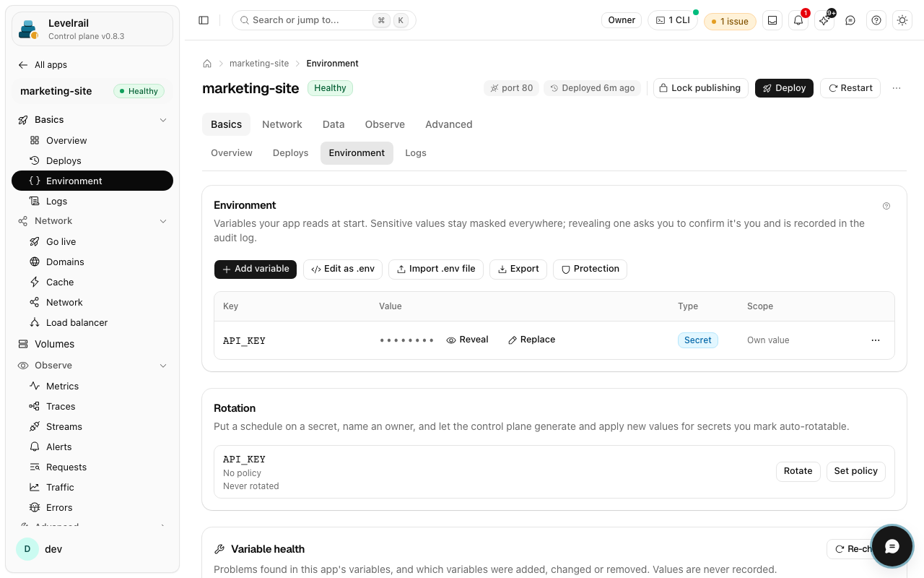Switch theme with the sun icon

coord(902,20)
